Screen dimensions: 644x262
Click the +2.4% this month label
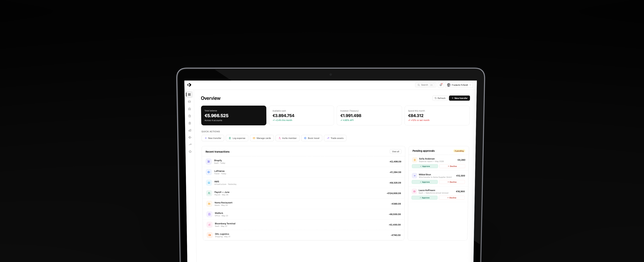(282, 120)
